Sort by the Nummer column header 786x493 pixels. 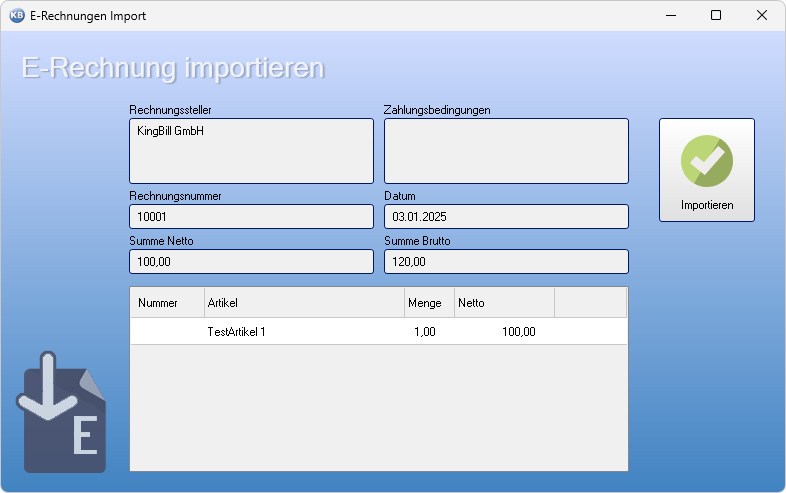(x=167, y=302)
